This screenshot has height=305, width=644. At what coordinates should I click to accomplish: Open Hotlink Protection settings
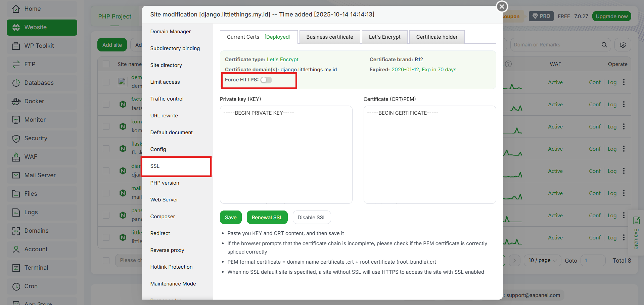coord(177,267)
